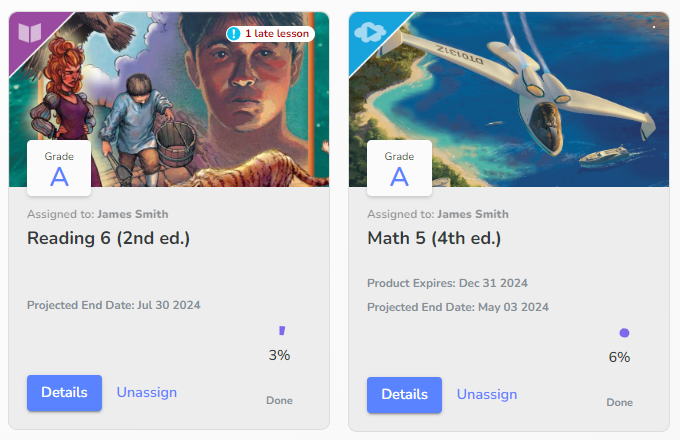
Task: Unassign Math 5 course
Action: (487, 394)
